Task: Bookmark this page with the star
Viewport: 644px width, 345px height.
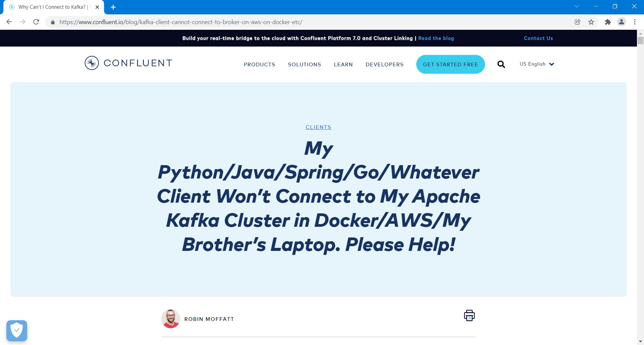Action: [591, 22]
